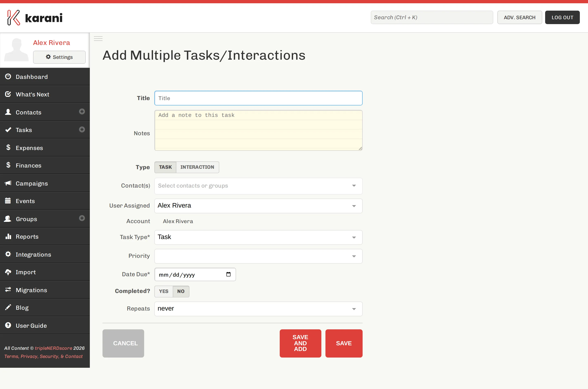This screenshot has height=389, width=588.
Task: Open the User Assigned dropdown
Action: (258, 206)
